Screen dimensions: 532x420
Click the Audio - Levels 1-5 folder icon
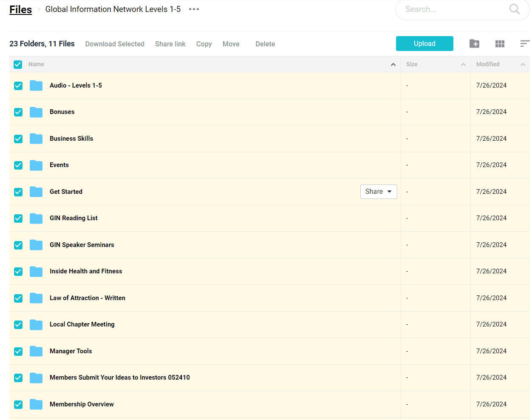(x=36, y=85)
